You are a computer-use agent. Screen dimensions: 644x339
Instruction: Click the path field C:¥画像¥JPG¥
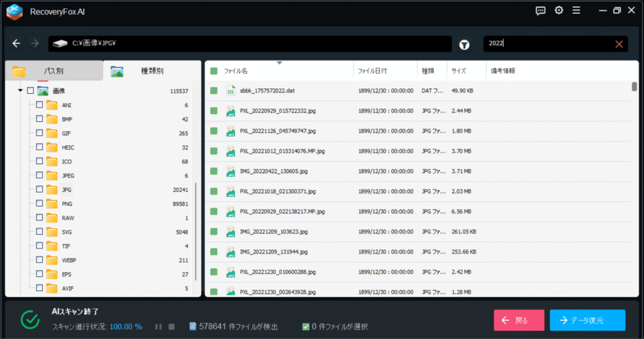[250, 43]
